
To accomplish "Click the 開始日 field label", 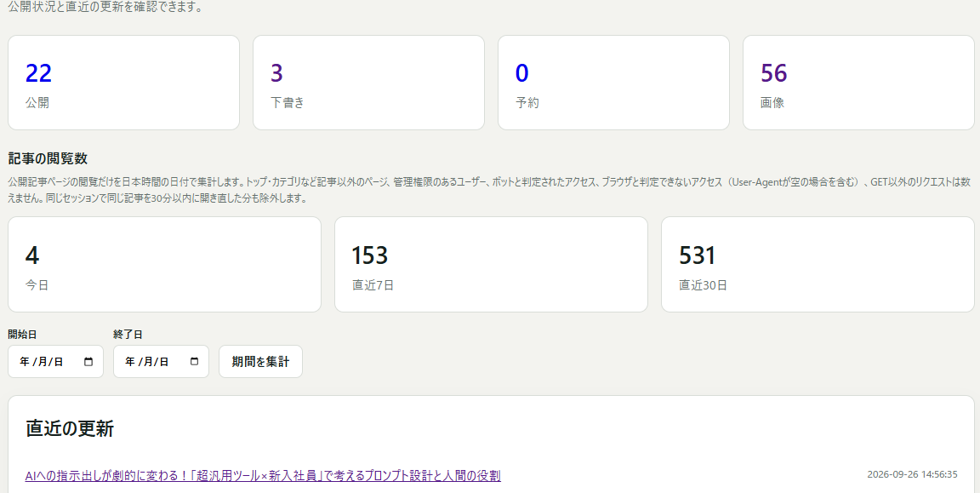I will (x=22, y=335).
